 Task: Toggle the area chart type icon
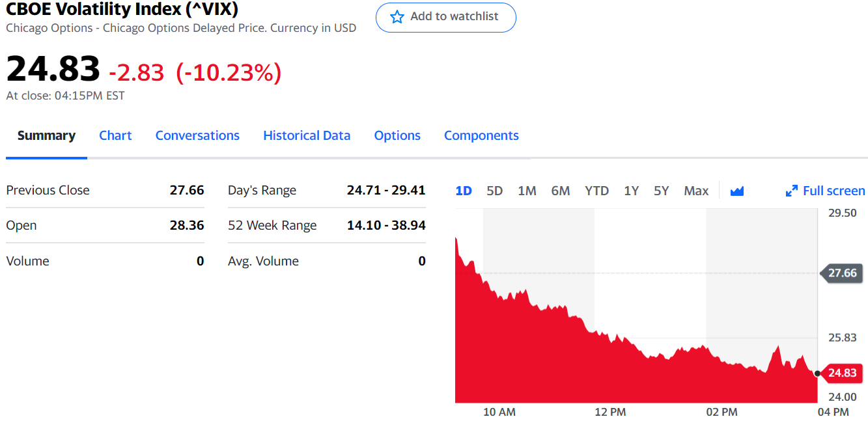tap(737, 191)
